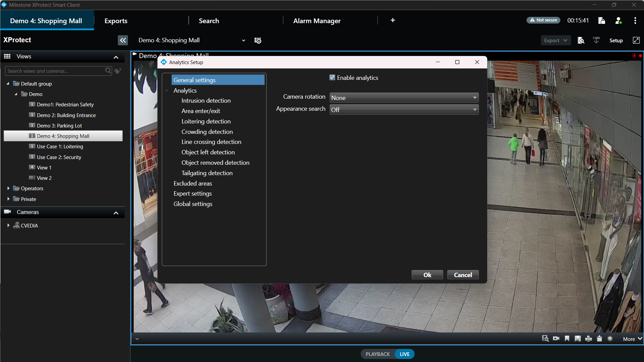Open the user status profile icon
Screen dimensions: 644x362
(x=618, y=20)
